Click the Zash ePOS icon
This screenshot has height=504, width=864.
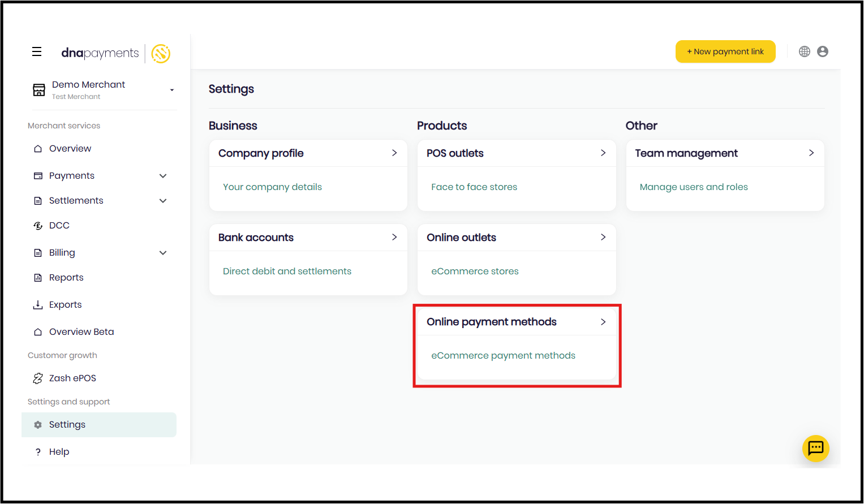[x=38, y=378]
